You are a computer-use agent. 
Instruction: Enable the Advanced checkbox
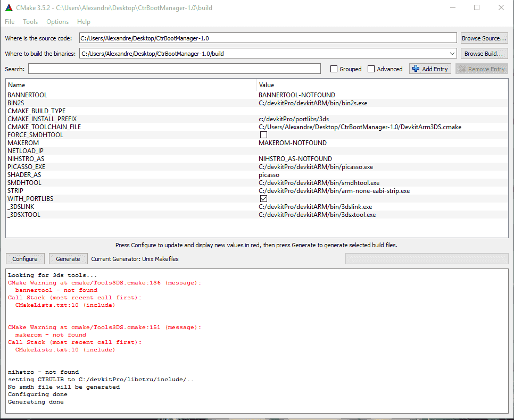(x=371, y=69)
